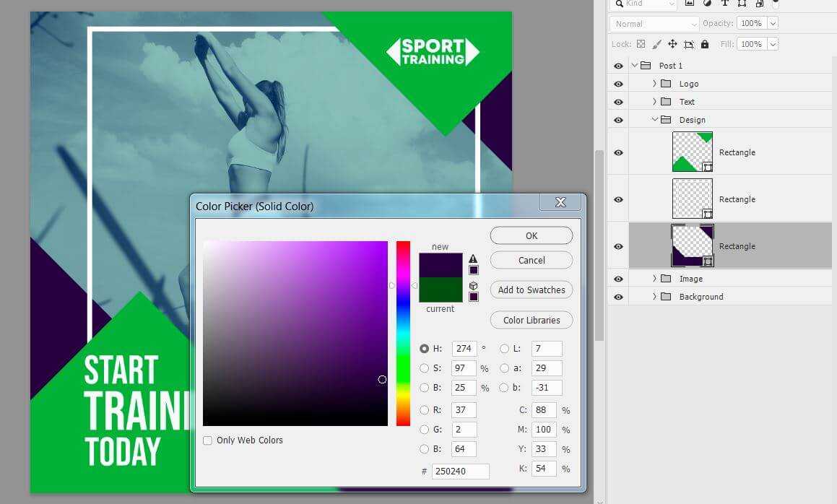Click the lock position move icon
This screenshot has width=837, height=504.
672,44
